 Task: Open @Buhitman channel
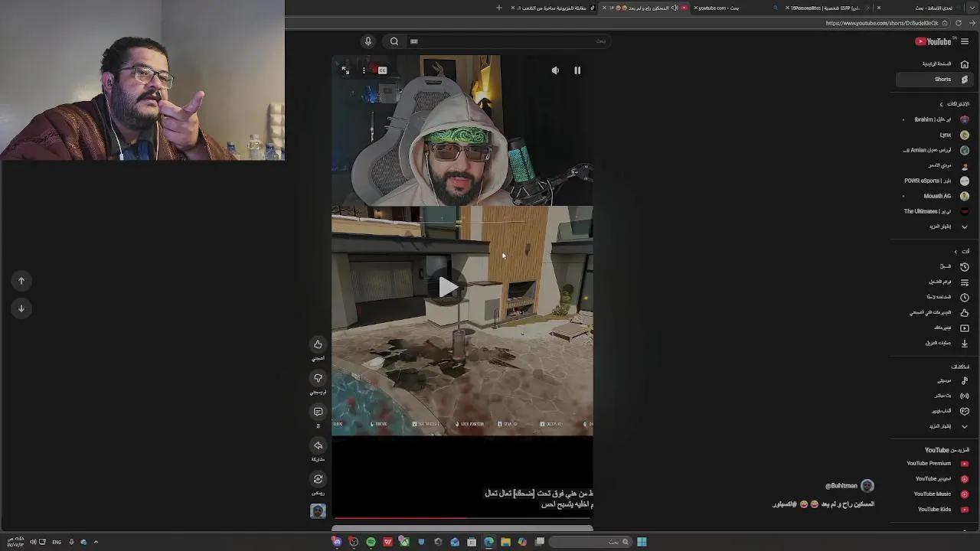(x=841, y=486)
